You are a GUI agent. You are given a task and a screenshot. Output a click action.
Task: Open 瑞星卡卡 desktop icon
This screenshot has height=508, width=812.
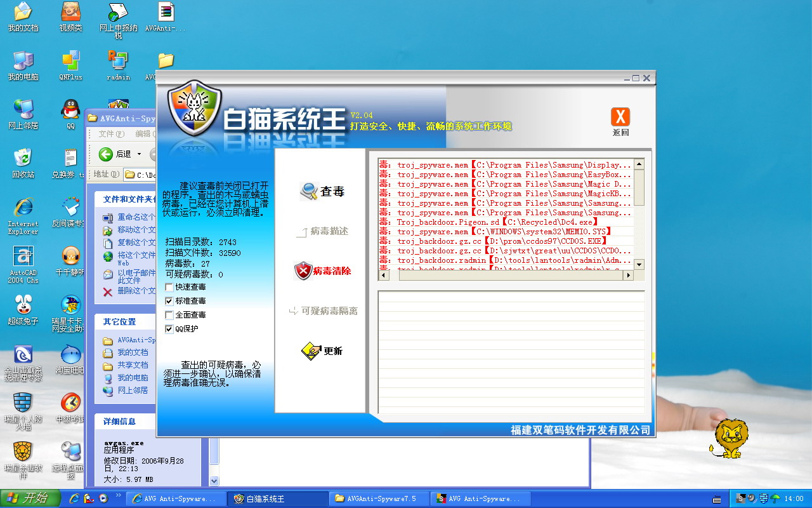[69, 314]
